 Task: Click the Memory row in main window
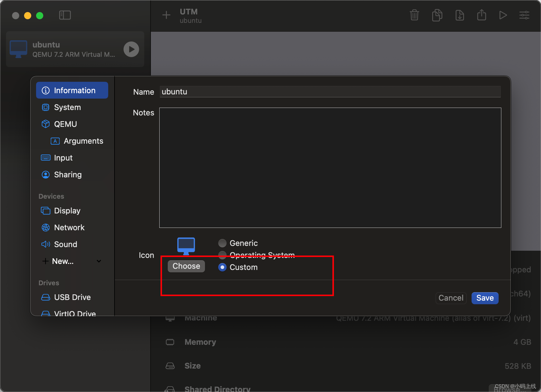[348, 342]
